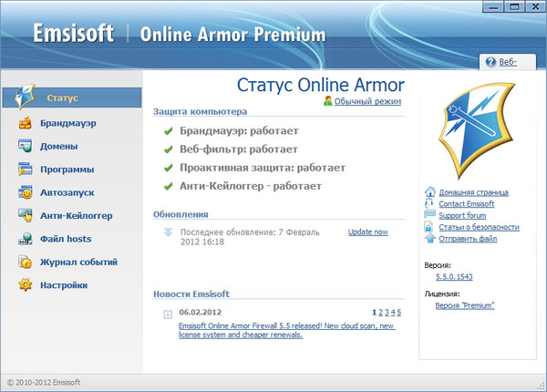
Task: Expand the updates arrow under Обновления
Action: (x=168, y=232)
